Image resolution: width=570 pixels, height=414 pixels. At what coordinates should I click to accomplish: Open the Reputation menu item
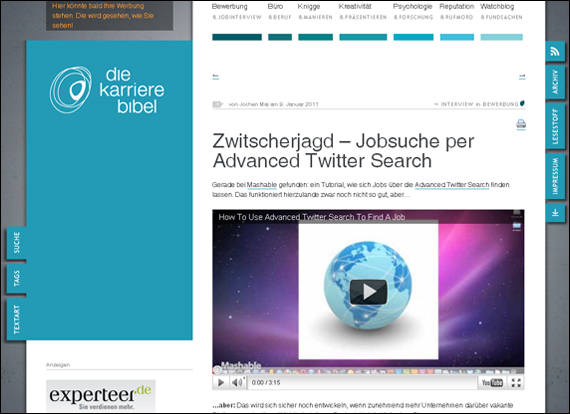(457, 7)
